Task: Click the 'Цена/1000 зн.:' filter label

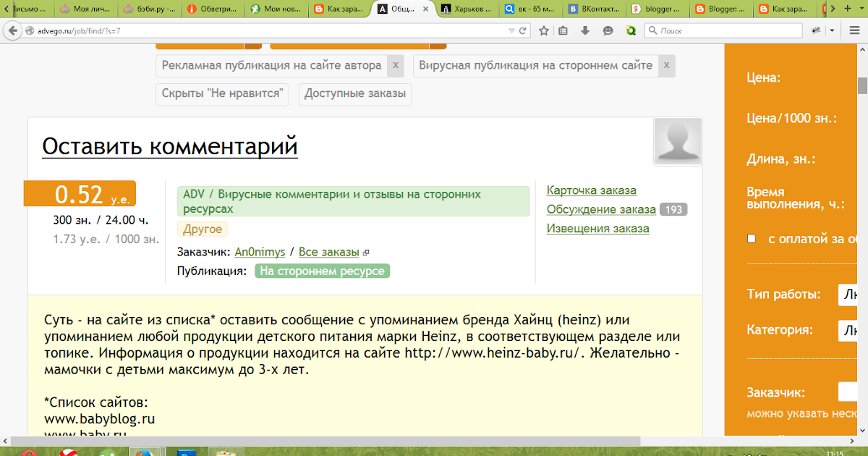Action: tap(791, 118)
